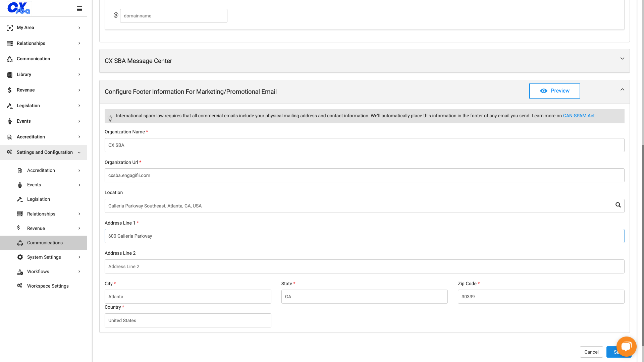Image resolution: width=644 pixels, height=362 pixels.
Task: Click the hamburger menu icon
Action: point(79,9)
